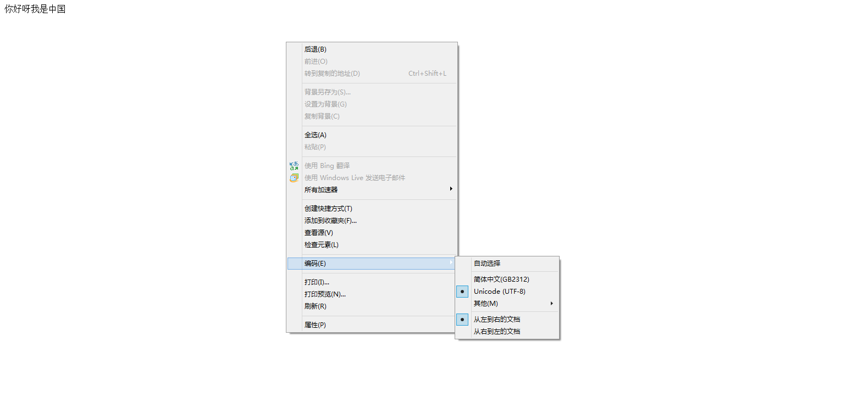Choose 前进(O) menu entry
The image size is (868, 397).
[372, 61]
